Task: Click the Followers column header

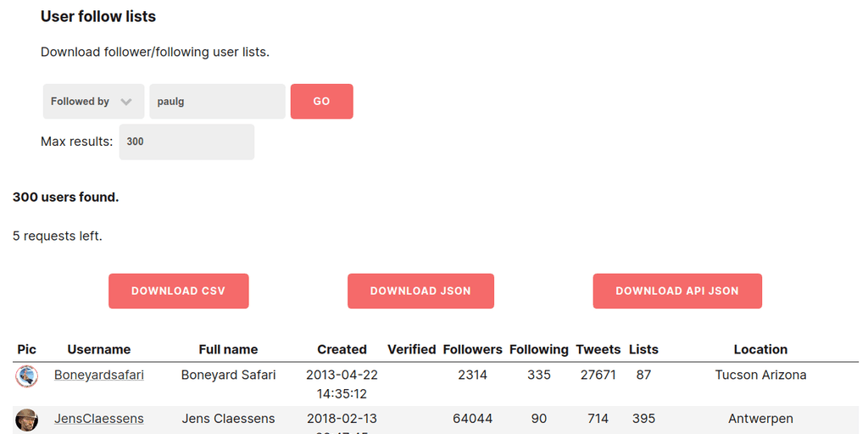Action: pyautogui.click(x=472, y=349)
